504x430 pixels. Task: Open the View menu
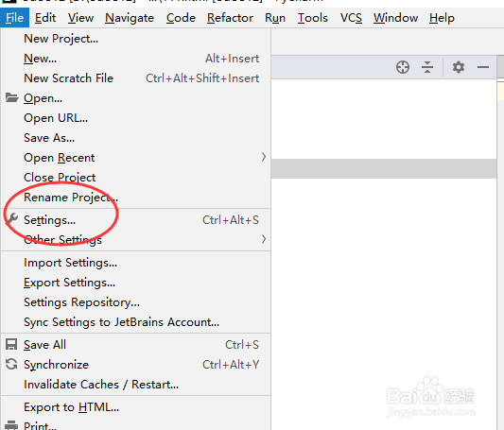click(x=80, y=18)
